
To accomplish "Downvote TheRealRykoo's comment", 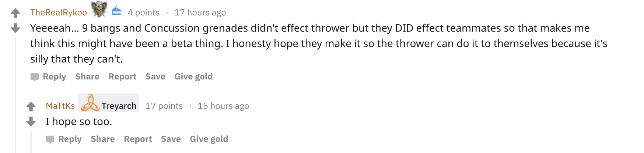I will click(15, 28).
